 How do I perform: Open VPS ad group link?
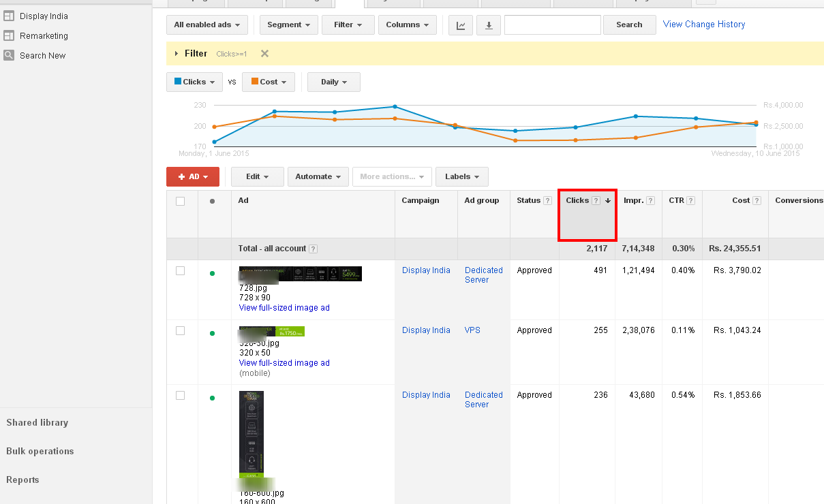click(x=472, y=330)
